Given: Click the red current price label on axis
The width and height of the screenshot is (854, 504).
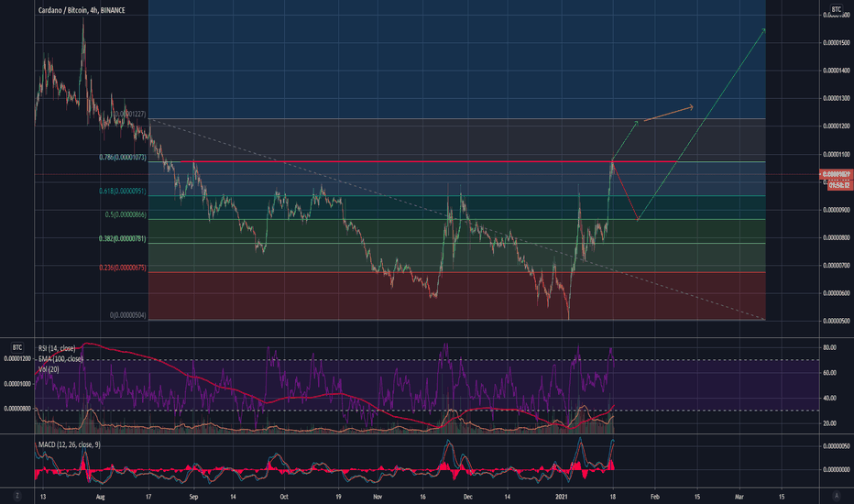Looking at the screenshot, I should point(836,174).
